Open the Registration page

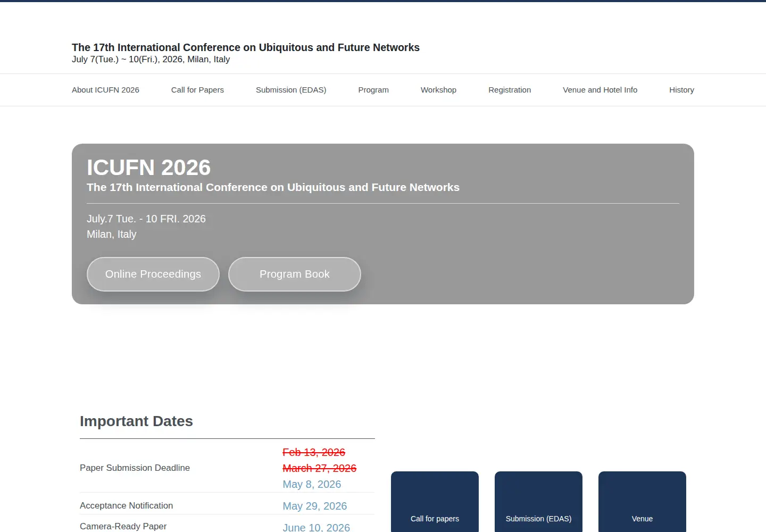510,90
